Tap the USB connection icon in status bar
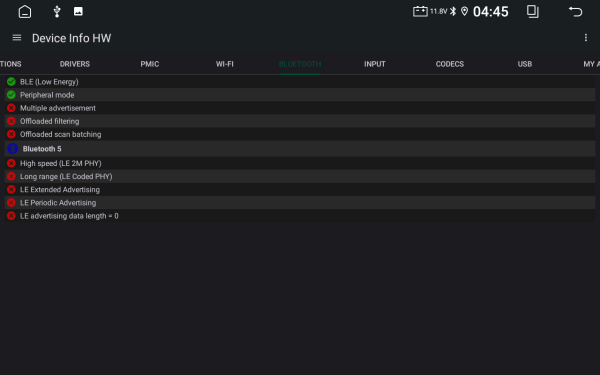 (57, 11)
